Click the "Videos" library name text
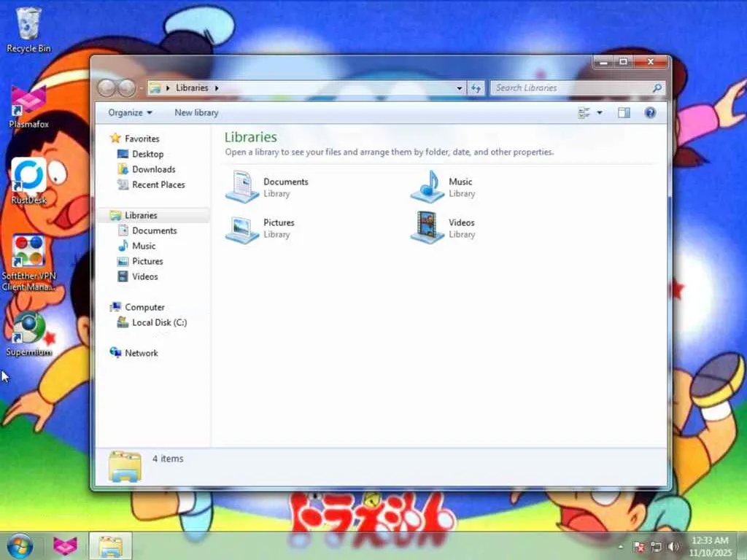 [462, 222]
